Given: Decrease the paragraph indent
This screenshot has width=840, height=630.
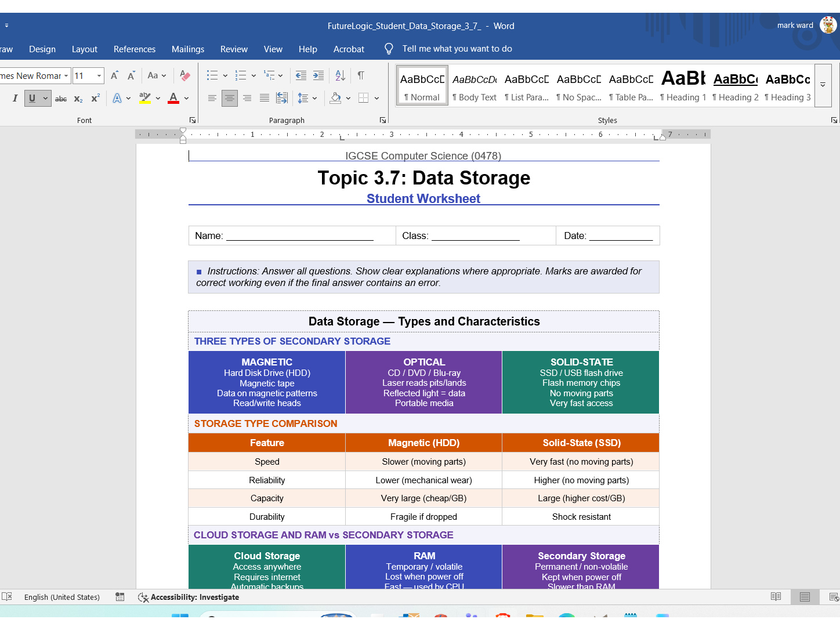Looking at the screenshot, I should pyautogui.click(x=300, y=75).
